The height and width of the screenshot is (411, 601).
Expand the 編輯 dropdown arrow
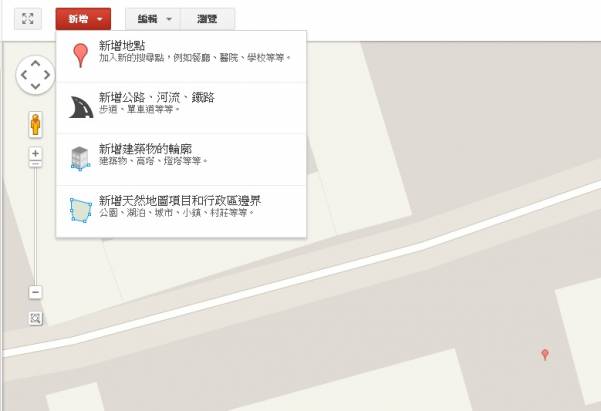coord(169,19)
